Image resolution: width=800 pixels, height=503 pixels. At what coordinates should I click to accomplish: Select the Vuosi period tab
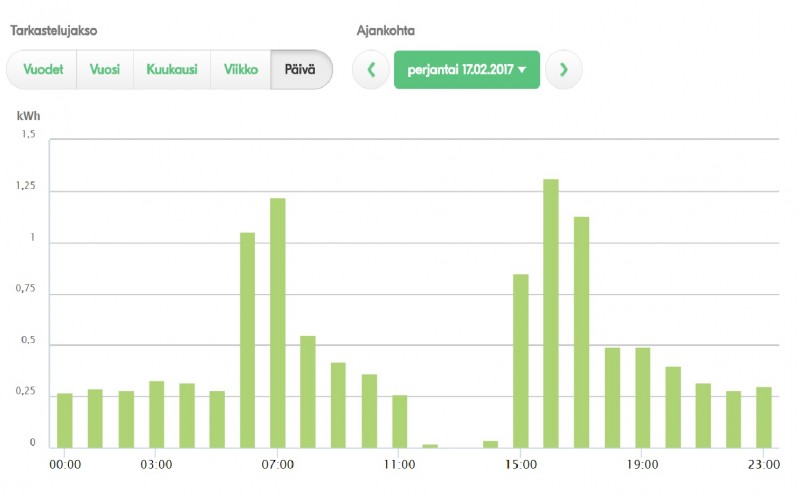tap(105, 70)
